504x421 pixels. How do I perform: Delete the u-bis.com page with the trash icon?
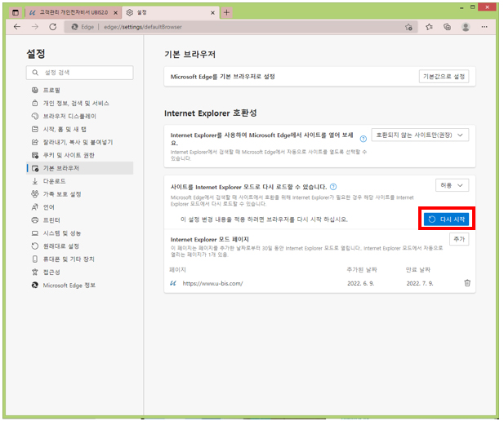tap(467, 283)
